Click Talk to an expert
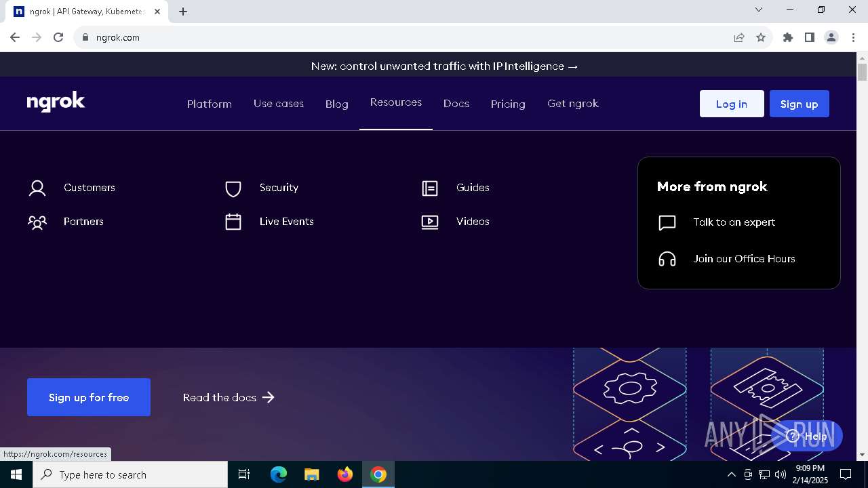 [x=734, y=222]
